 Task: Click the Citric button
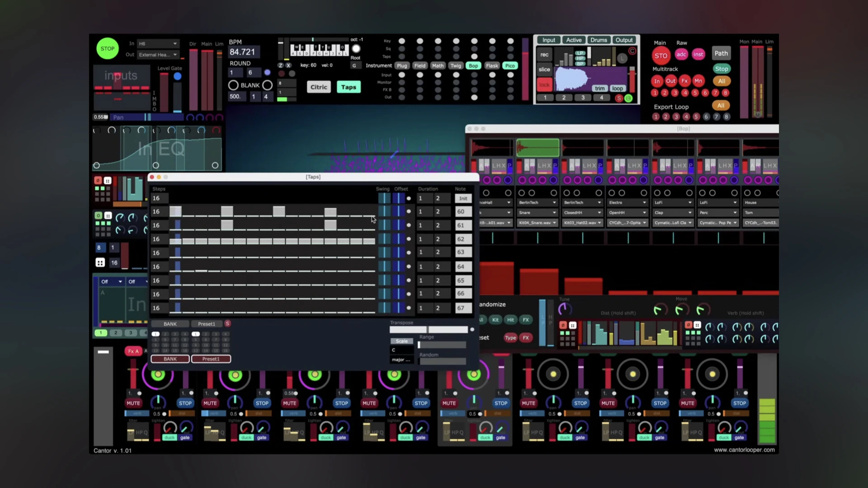tap(319, 87)
